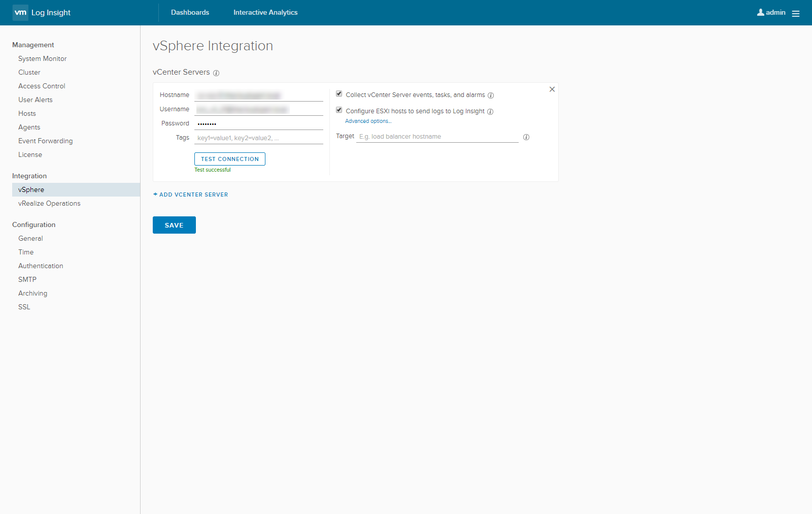
Task: Click the Target hostname input field
Action: [437, 137]
